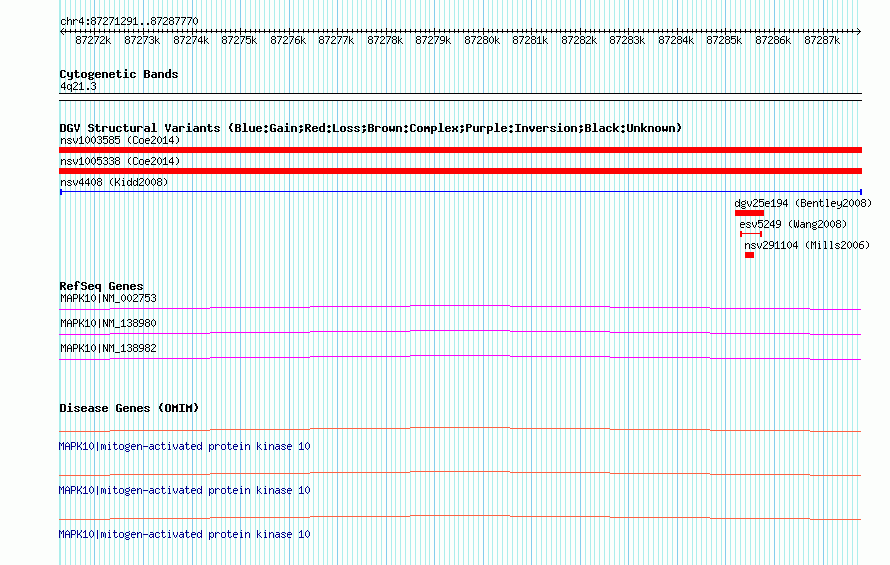Click the 87276k ruler tick label
This screenshot has height=565, width=890.
[288, 40]
